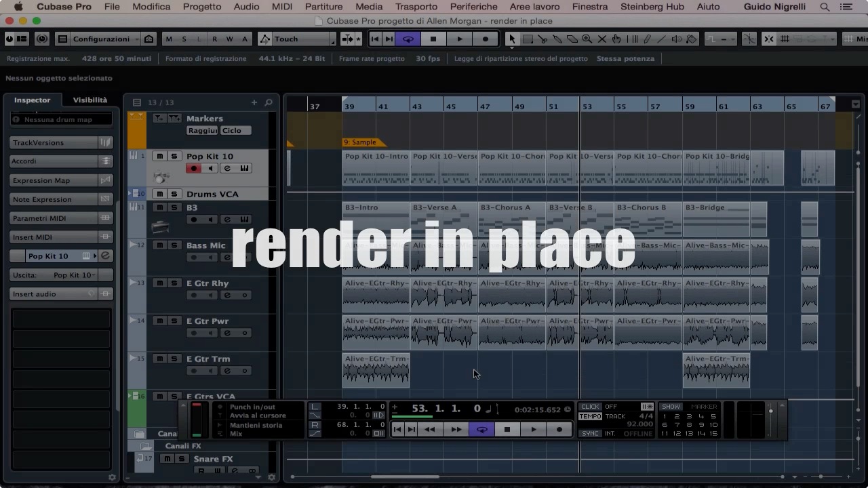Select the Range Selection tool
Screen dimensions: 868x488
click(x=528, y=39)
